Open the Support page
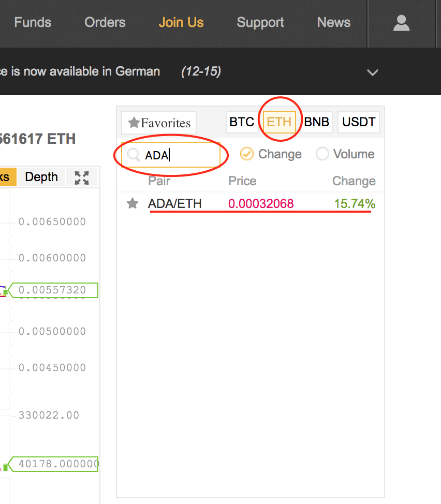The width and height of the screenshot is (441, 504). coord(260,23)
